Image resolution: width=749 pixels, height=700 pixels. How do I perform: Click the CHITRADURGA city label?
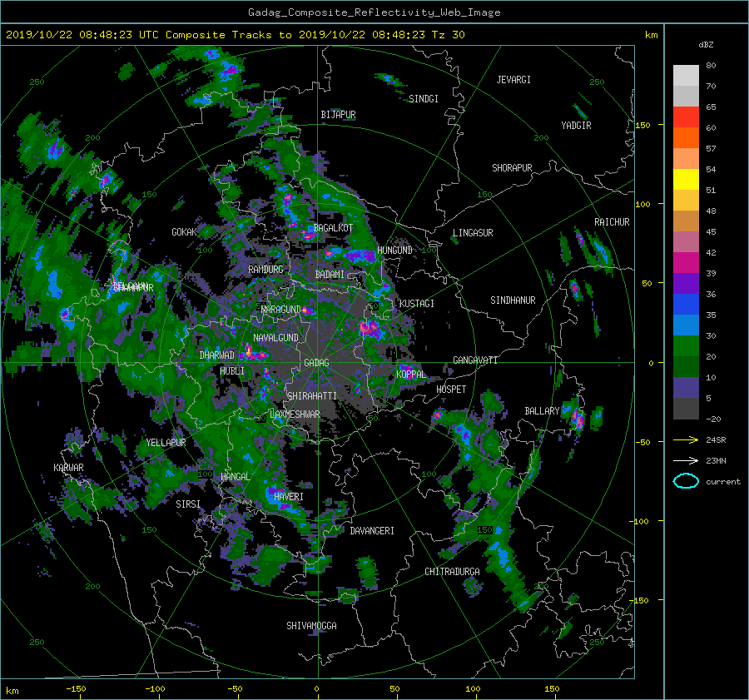(x=452, y=572)
